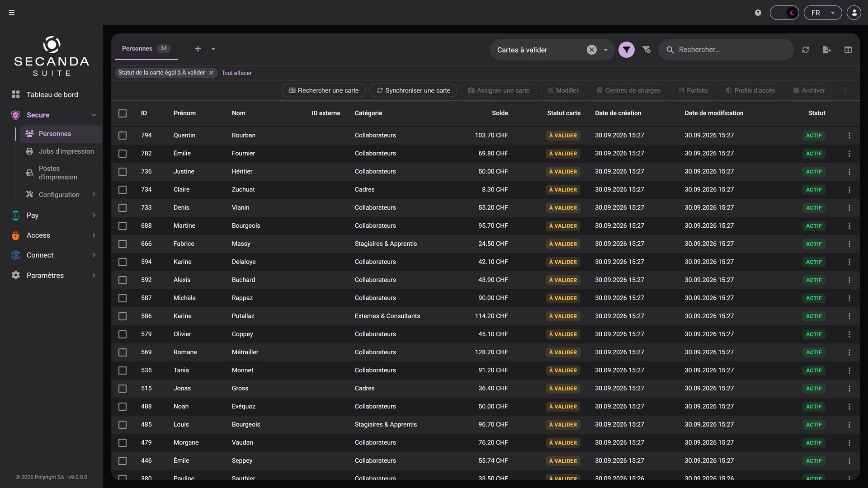Screen dimensions: 868x488
Task: Add a new person with plus icon
Action: point(198,49)
